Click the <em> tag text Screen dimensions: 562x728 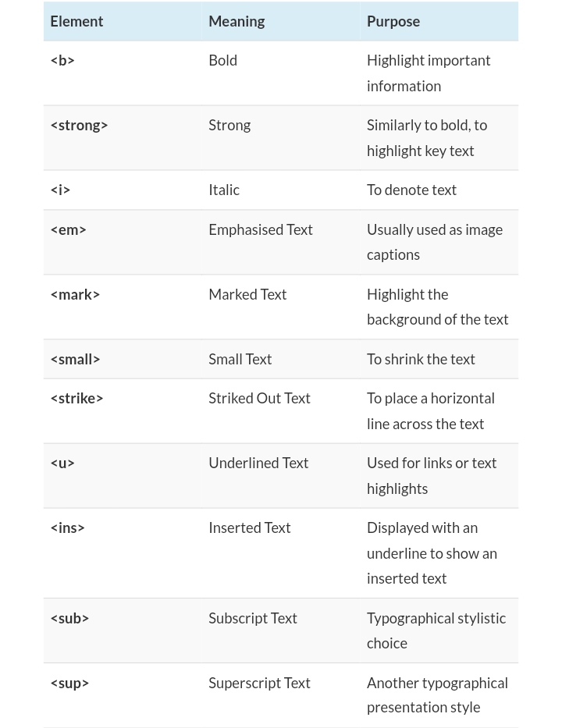(x=68, y=229)
